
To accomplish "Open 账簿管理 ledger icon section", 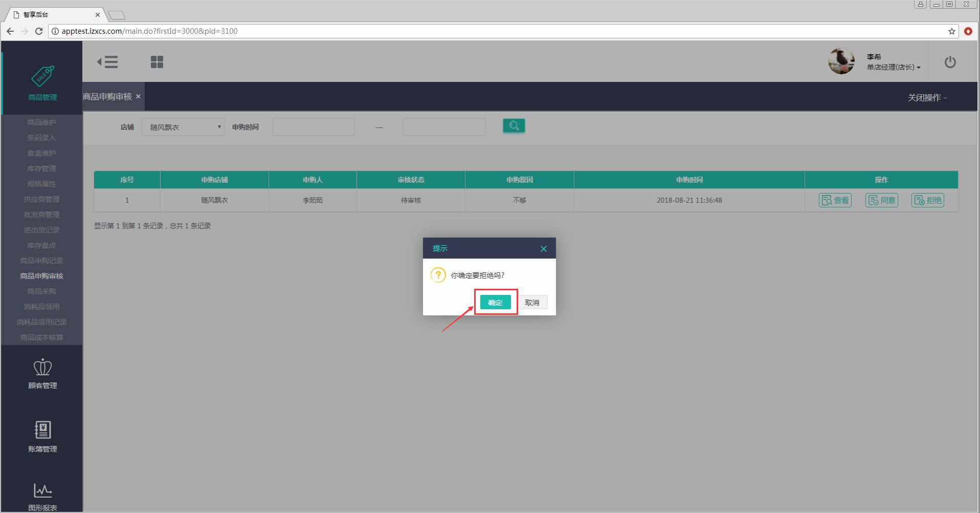I will coord(42,436).
